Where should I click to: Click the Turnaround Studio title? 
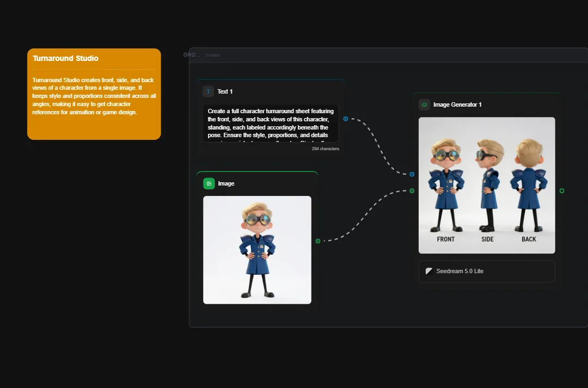[x=65, y=58]
